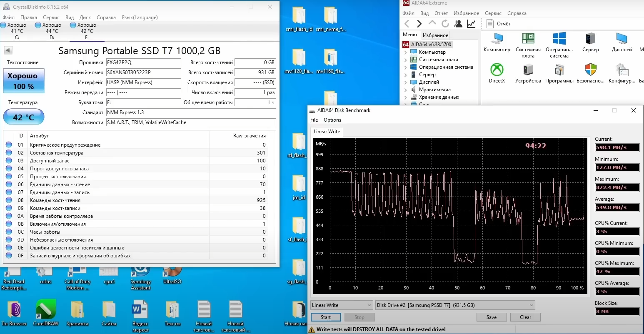Image resolution: width=644 pixels, height=334 pixels.
Task: Click Start button in Disk Benchmark
Action: (326, 317)
